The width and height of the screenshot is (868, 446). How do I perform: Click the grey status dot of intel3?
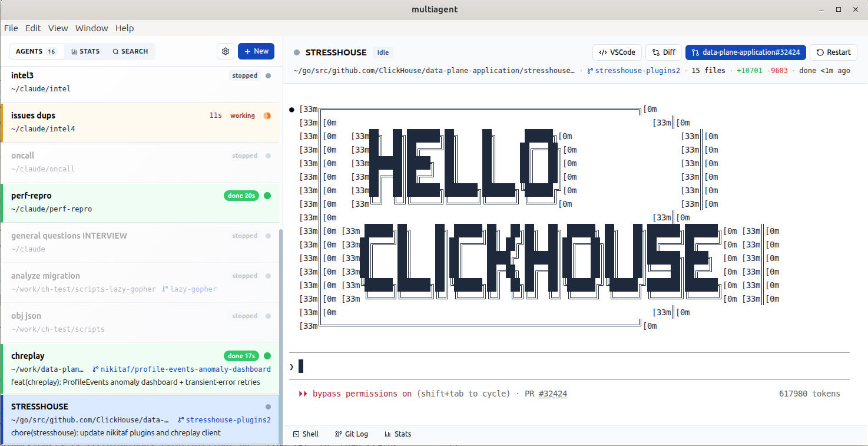[268, 75]
